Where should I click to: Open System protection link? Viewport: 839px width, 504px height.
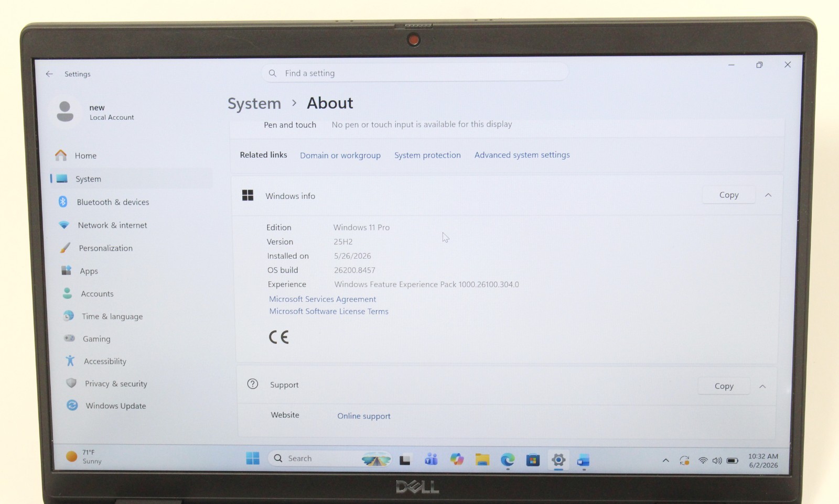(x=427, y=155)
